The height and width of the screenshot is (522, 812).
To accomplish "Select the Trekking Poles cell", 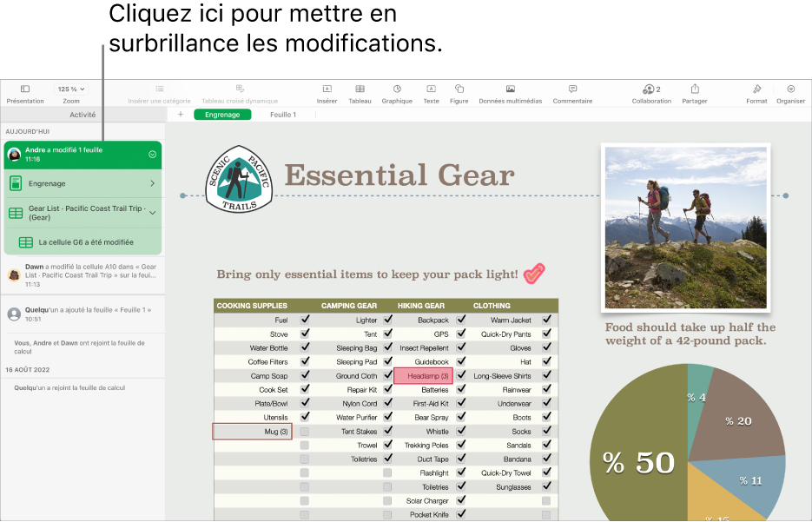I will pyautogui.click(x=426, y=446).
